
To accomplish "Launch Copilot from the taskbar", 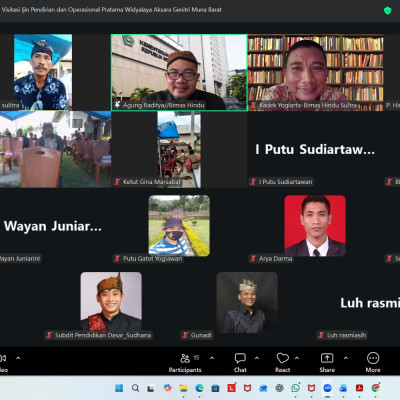I will pos(167,388).
